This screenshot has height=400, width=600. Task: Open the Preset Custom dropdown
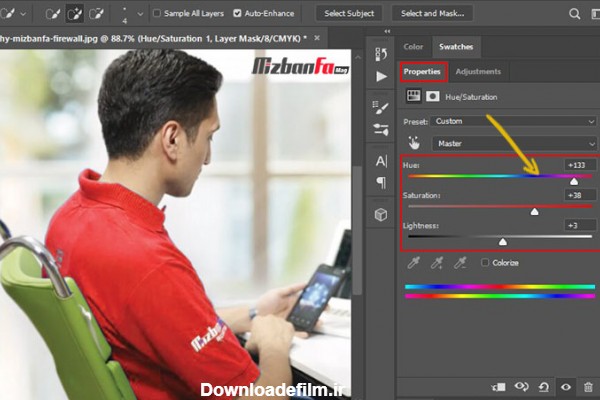click(514, 121)
